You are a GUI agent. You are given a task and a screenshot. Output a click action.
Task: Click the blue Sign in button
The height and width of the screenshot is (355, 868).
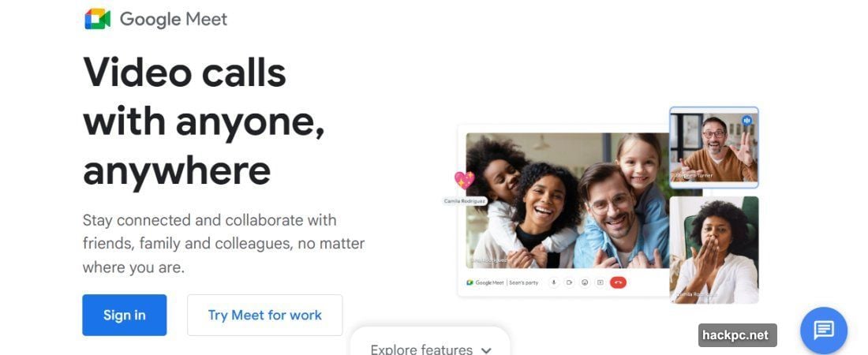125,315
